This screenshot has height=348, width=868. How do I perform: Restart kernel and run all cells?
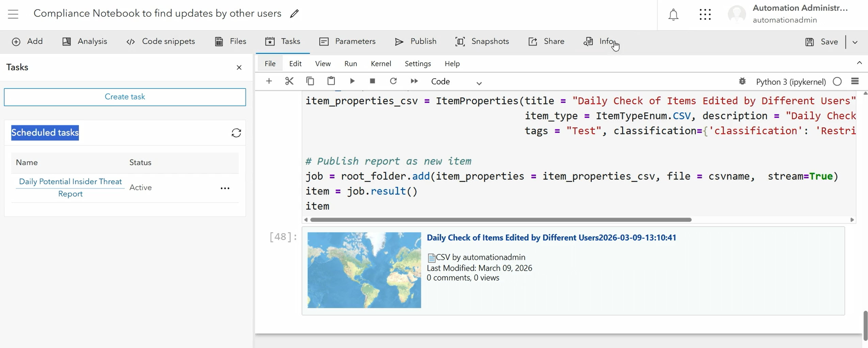pos(414,81)
